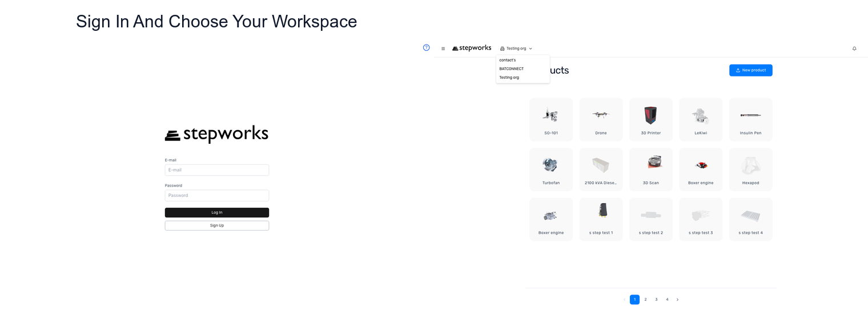
Task: Open the s step test 3 card
Action: (701, 219)
